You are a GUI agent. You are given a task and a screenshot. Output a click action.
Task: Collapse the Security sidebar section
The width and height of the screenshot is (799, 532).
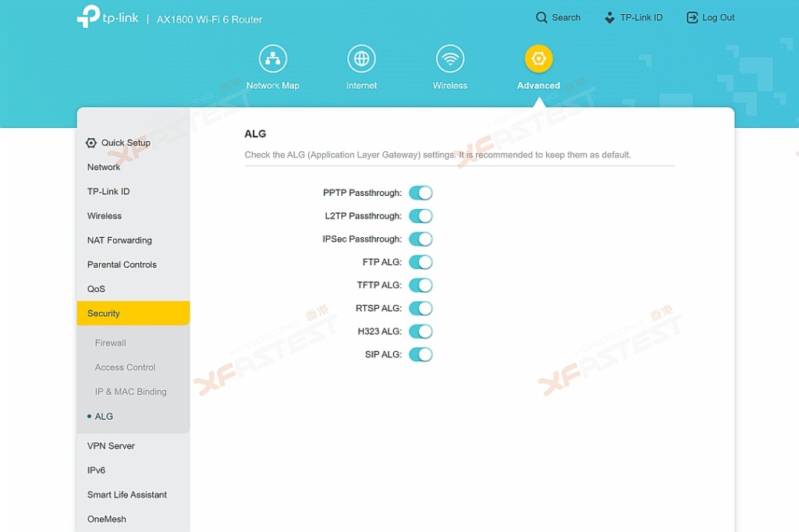point(133,314)
